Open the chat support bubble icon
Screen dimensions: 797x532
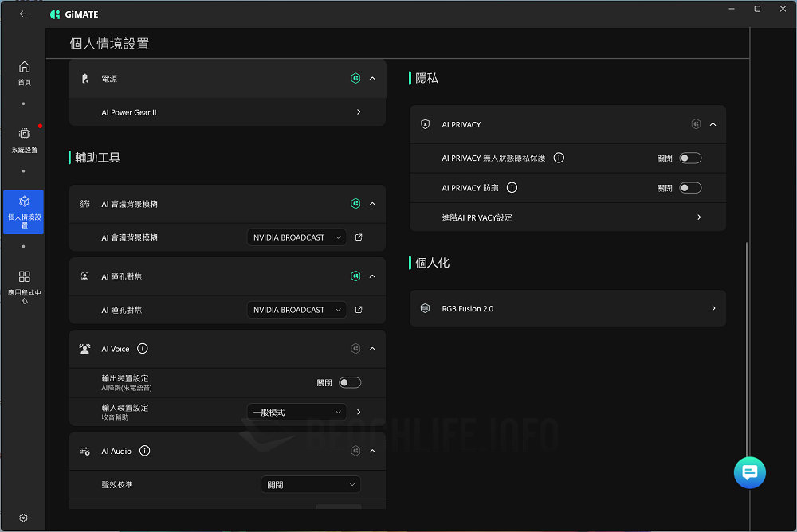749,472
